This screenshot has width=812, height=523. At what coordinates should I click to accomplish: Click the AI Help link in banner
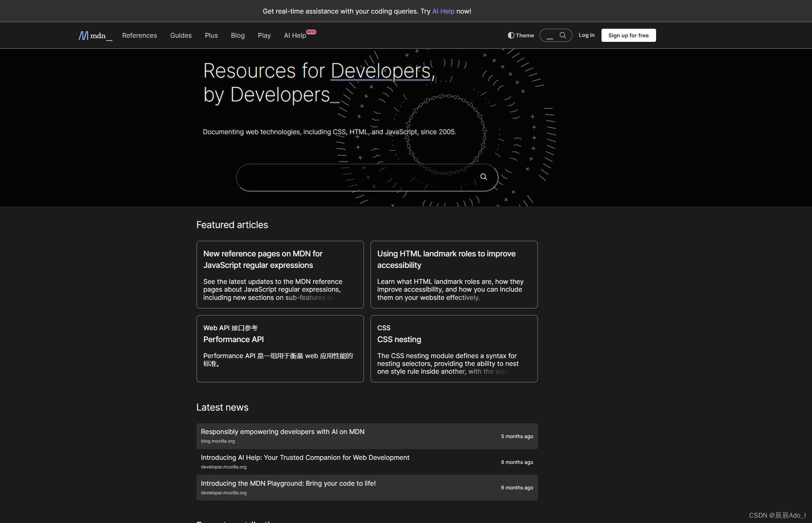[x=443, y=11]
